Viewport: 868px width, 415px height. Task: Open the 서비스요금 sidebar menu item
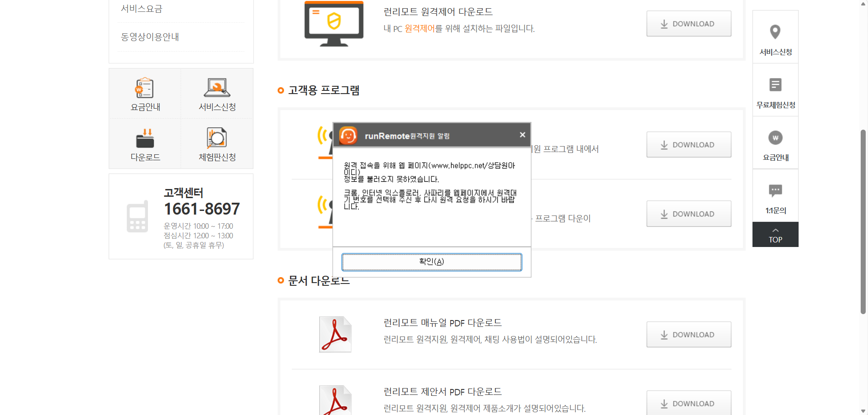click(142, 9)
